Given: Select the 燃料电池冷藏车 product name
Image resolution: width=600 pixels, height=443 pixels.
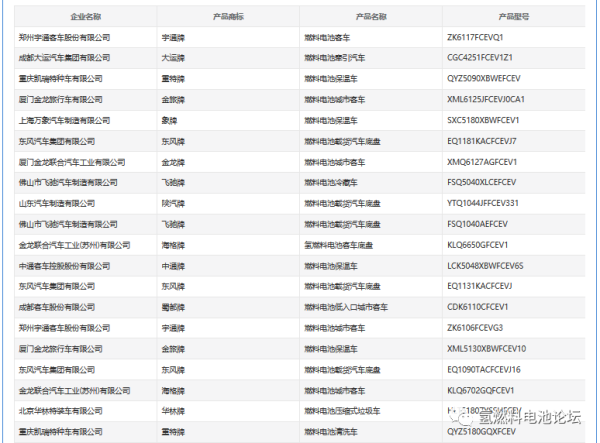Looking at the screenshot, I should 332,182.
